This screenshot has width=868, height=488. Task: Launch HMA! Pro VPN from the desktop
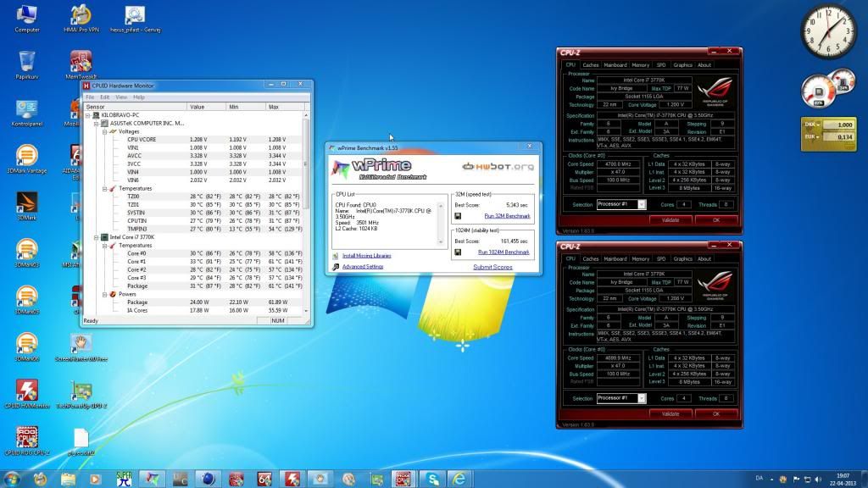coord(81,19)
